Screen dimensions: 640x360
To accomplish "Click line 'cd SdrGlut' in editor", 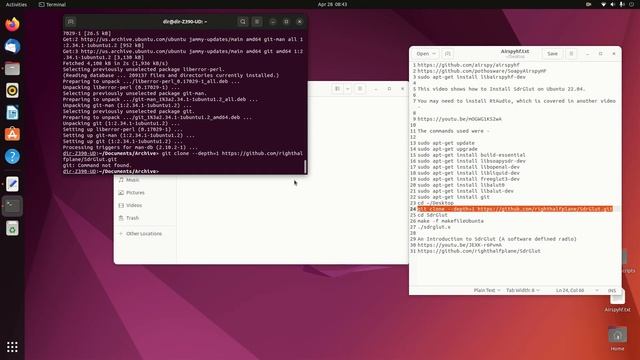I will pyautogui.click(x=432, y=215).
